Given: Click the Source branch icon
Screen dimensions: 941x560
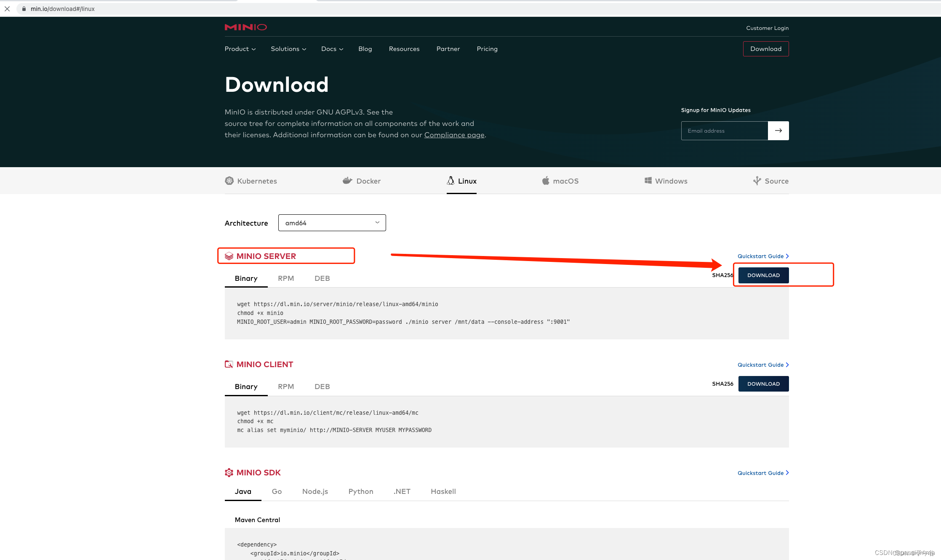Looking at the screenshot, I should pyautogui.click(x=757, y=181).
